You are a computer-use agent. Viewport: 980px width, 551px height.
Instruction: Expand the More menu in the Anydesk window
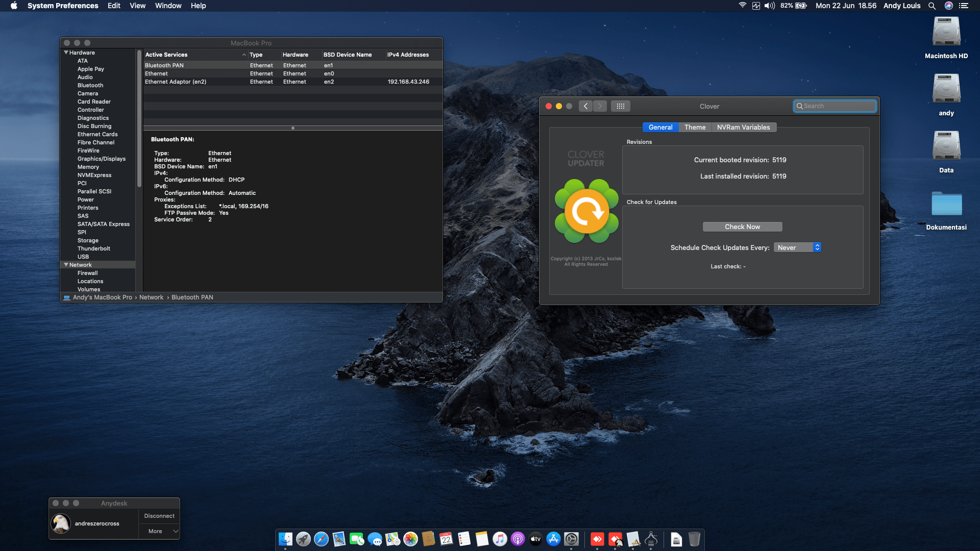coord(159,531)
